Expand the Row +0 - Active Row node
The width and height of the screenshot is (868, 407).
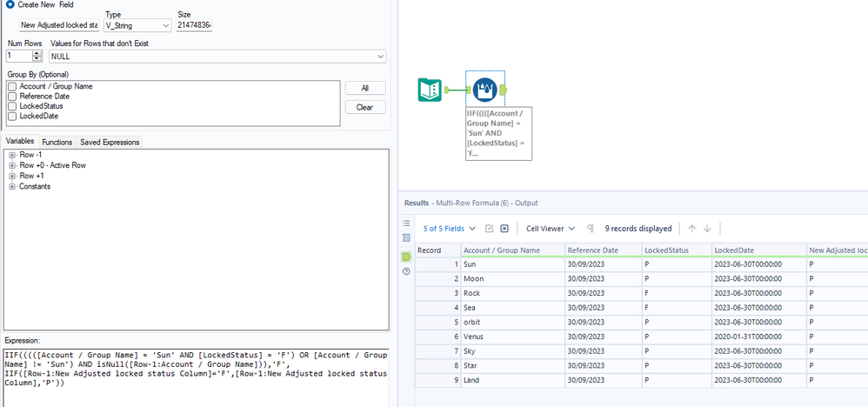coord(11,165)
